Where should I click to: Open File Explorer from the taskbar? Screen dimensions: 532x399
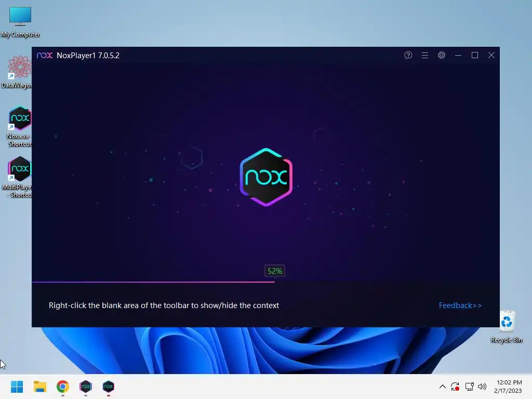click(x=40, y=387)
